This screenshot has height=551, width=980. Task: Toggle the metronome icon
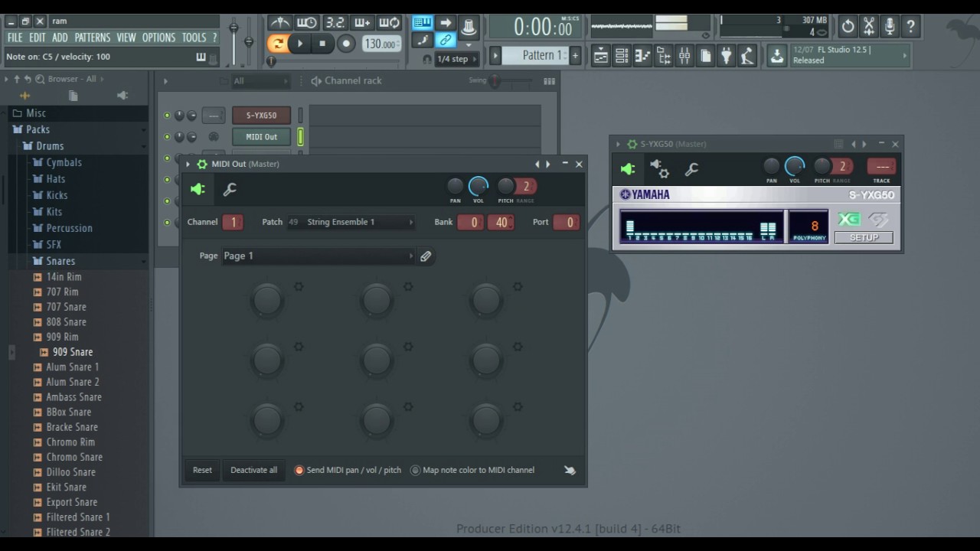click(279, 22)
